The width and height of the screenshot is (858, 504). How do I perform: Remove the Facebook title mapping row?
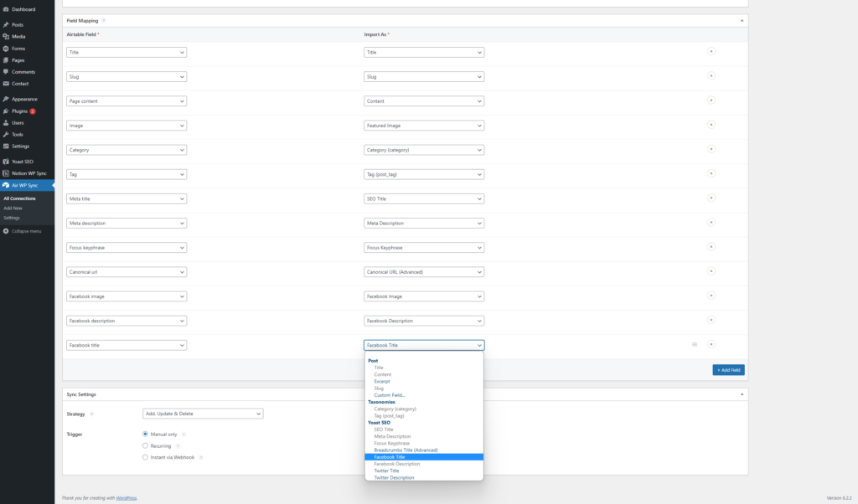pyautogui.click(x=711, y=344)
